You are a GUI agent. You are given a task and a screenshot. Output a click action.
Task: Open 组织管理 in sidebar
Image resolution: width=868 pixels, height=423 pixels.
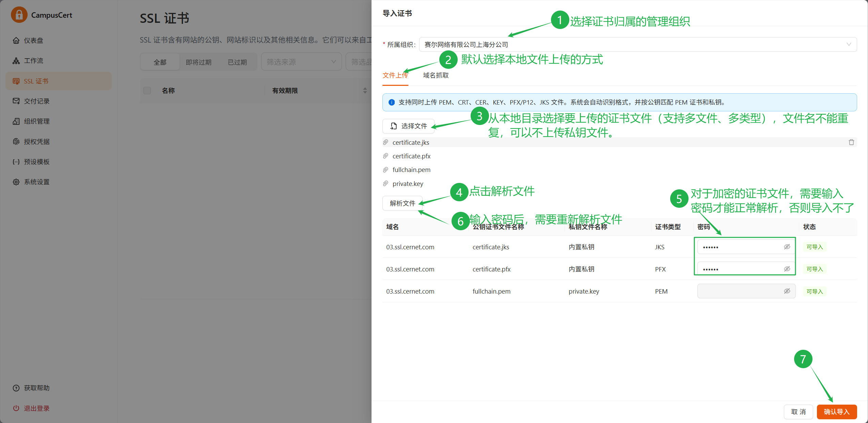click(59, 121)
